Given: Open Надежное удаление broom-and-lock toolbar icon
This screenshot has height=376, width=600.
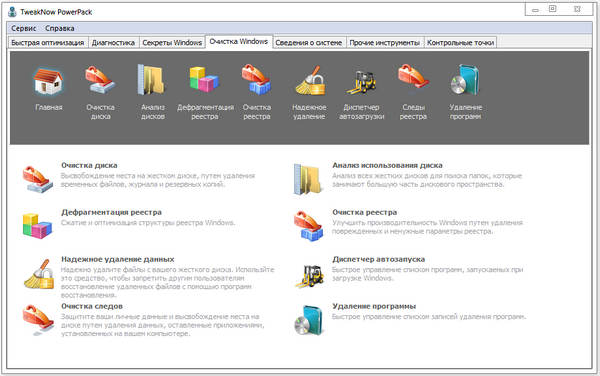Looking at the screenshot, I should click(310, 80).
